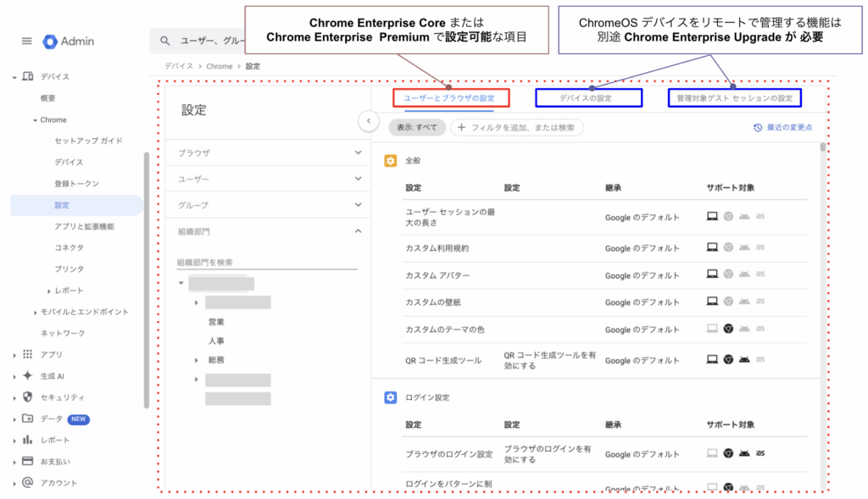Collapse the root organizational unit arrow
This screenshot has width=868, height=499.
181,283
